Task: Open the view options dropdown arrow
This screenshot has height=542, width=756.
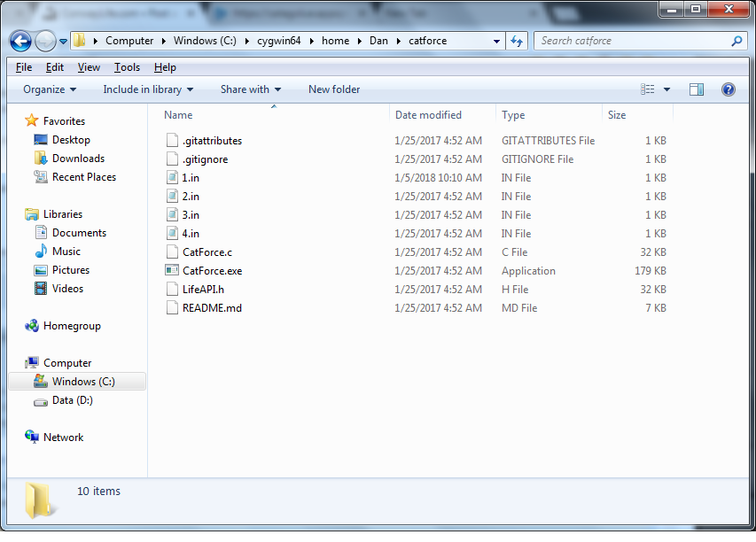Action: click(666, 89)
